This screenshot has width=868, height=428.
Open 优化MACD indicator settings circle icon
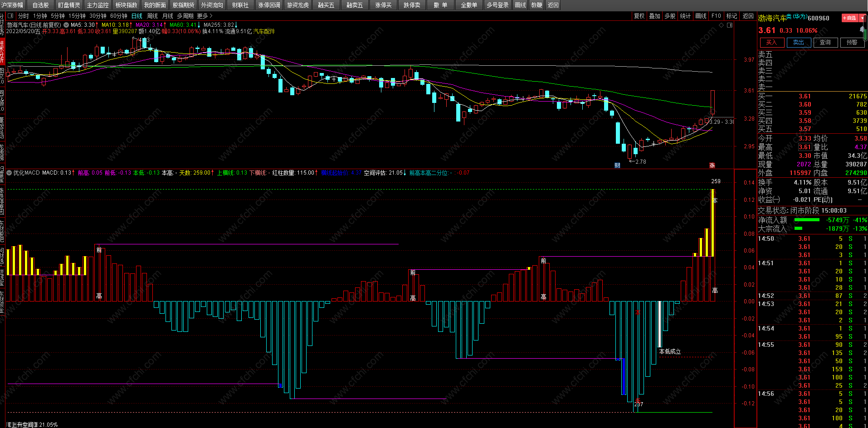pyautogui.click(x=9, y=173)
